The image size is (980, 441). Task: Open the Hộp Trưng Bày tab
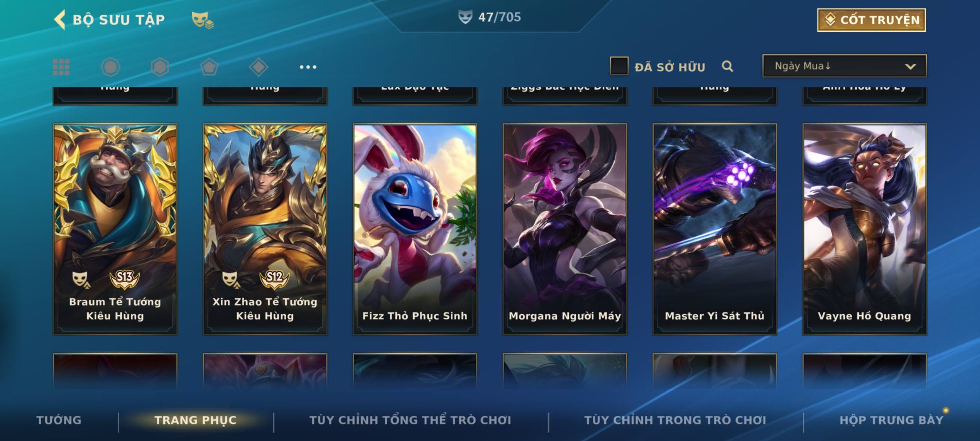pyautogui.click(x=891, y=420)
